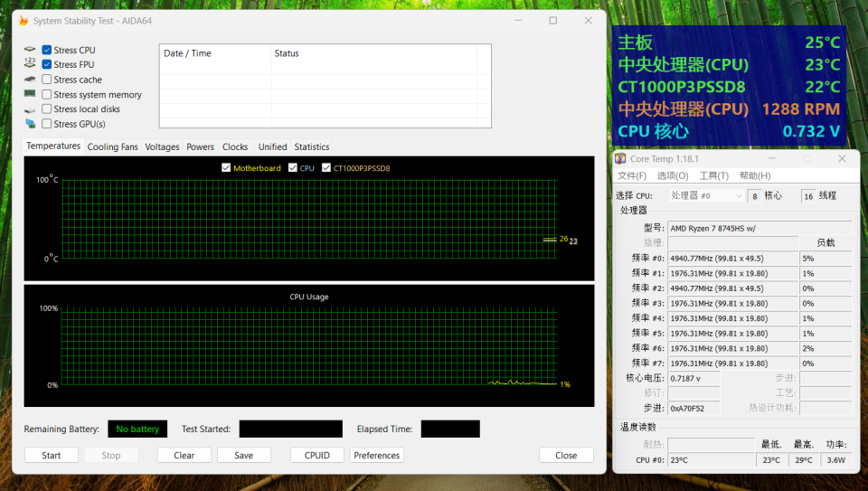Click the core voltage value 0.7187 v
Image resolution: width=868 pixels, height=491 pixels.
[x=693, y=379]
